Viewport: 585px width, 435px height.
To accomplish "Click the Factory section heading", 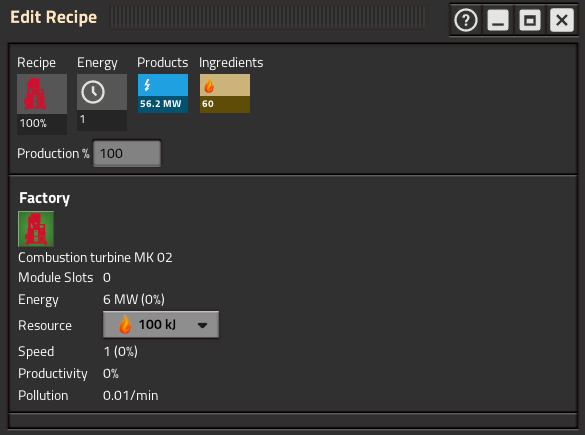I will tap(44, 198).
